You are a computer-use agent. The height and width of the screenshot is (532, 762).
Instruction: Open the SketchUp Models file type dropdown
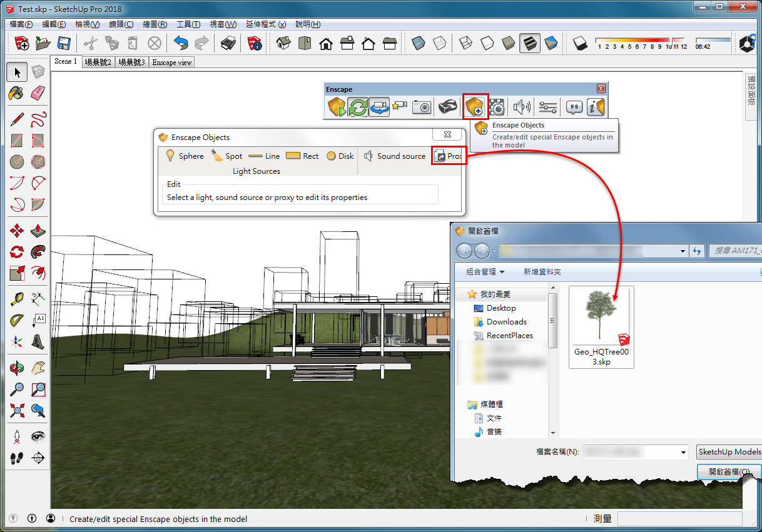(x=729, y=451)
